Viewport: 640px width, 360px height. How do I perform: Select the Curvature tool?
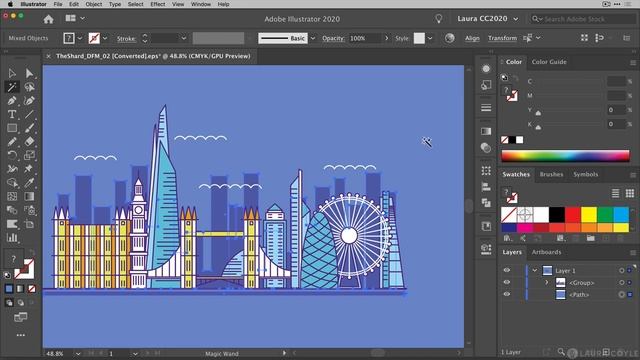click(29, 101)
